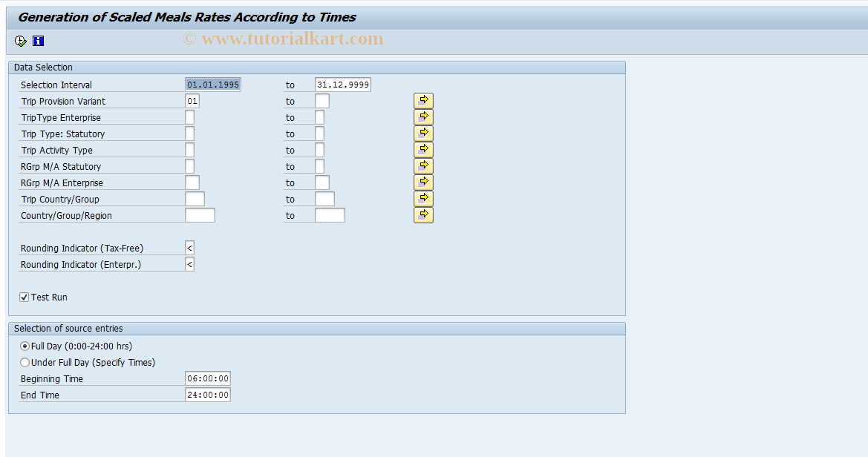Viewport: 868px width, 457px height.
Task: Click the End Time label
Action: point(40,395)
